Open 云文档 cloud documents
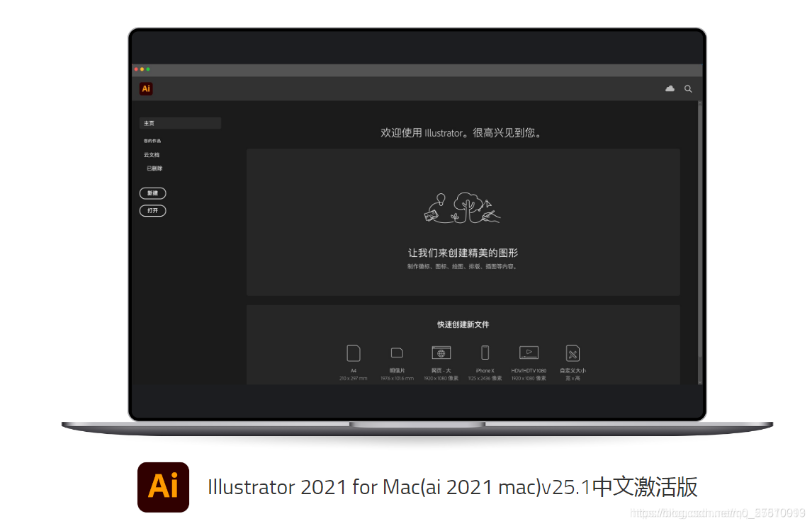 pyautogui.click(x=152, y=154)
